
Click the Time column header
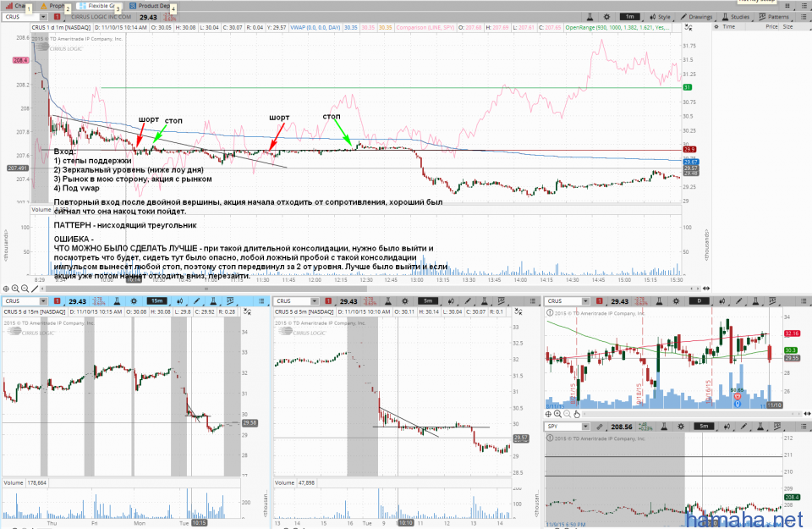[728, 26]
